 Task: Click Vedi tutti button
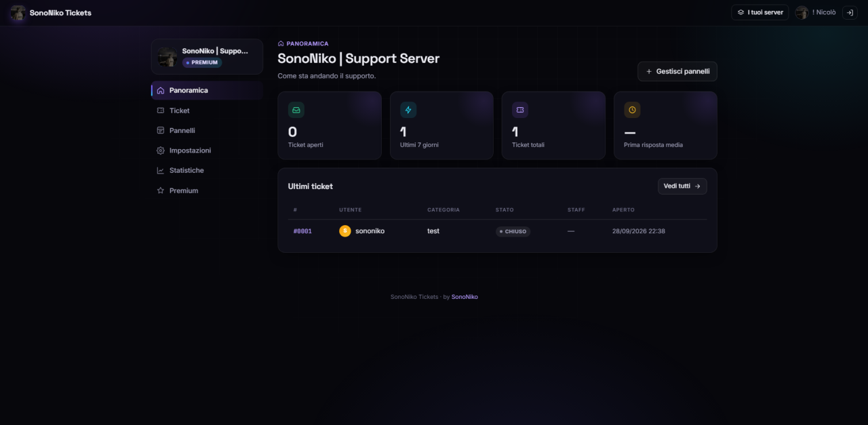pos(682,186)
